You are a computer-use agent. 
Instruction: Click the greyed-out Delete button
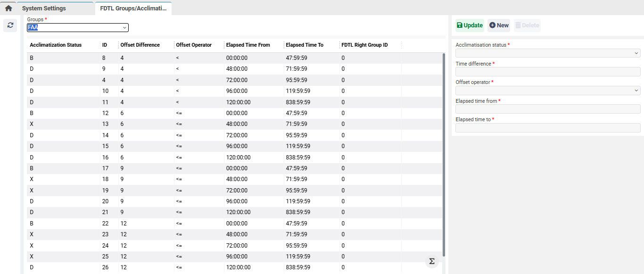click(527, 25)
